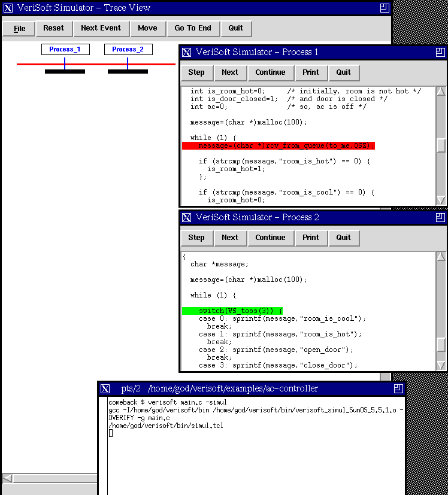The width and height of the screenshot is (448, 495).
Task: Click Trace View horizontal scrollbar left arrow
Action: (7, 479)
